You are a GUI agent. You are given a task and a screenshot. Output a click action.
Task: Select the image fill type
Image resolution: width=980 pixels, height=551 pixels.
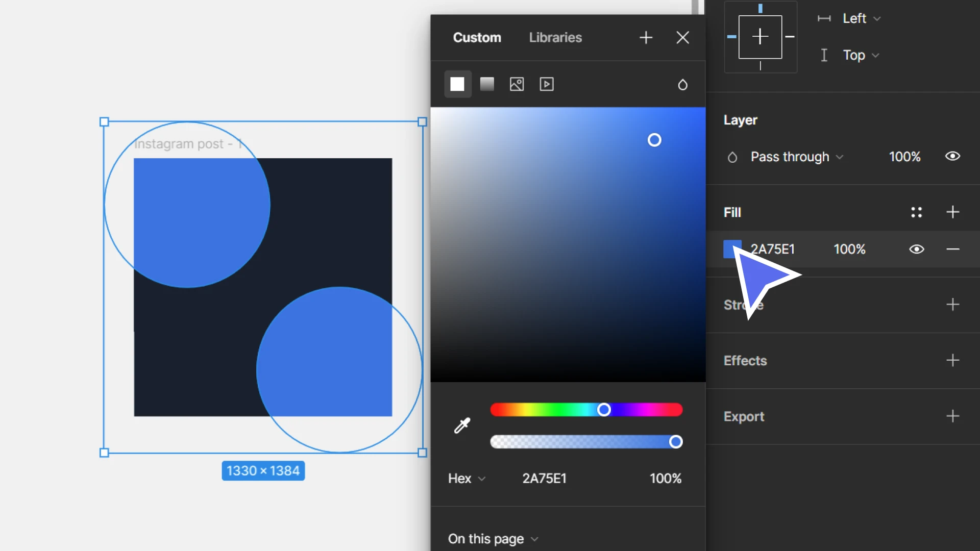tap(517, 84)
